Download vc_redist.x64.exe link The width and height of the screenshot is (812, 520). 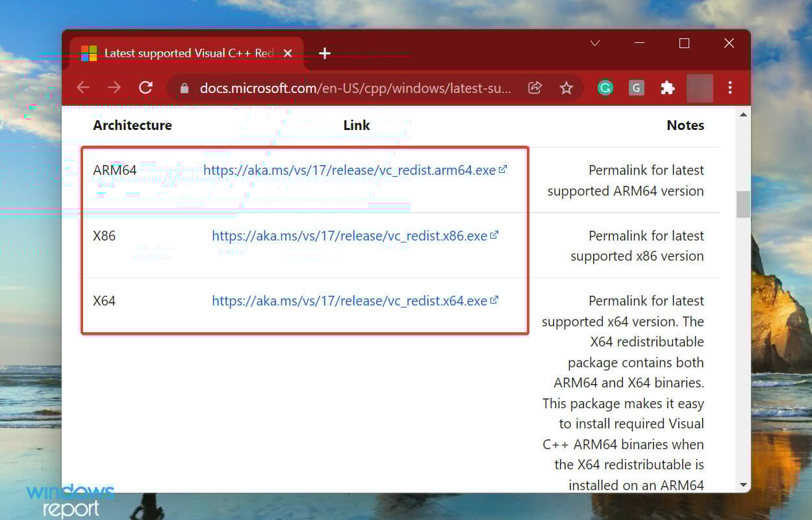pyautogui.click(x=355, y=301)
